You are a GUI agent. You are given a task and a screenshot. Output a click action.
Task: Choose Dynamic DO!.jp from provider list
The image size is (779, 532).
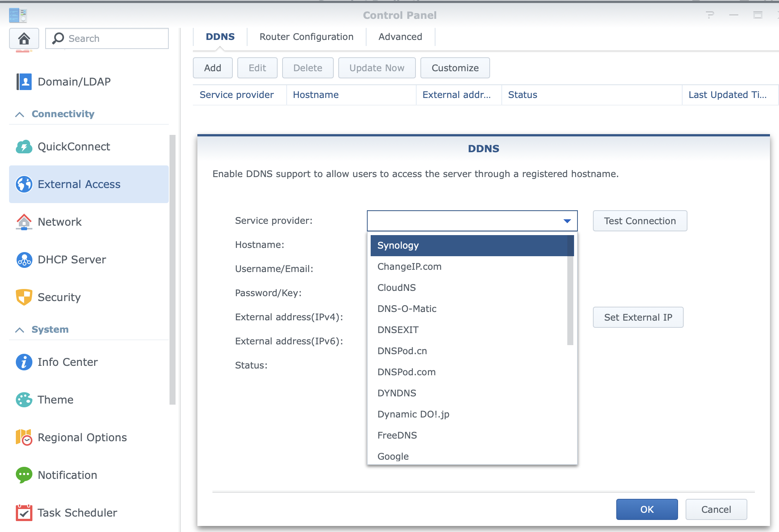(x=469, y=414)
